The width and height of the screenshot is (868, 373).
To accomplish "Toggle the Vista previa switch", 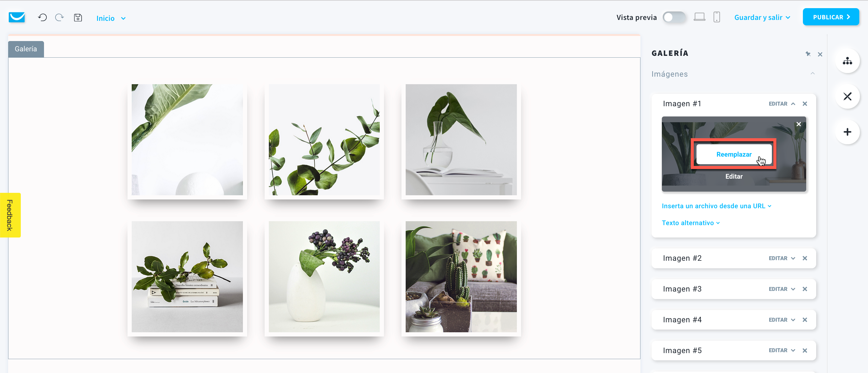I will point(674,17).
